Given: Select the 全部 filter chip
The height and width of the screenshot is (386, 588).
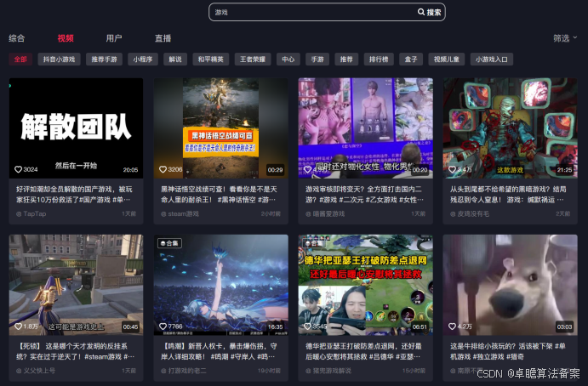Looking at the screenshot, I should [x=20, y=60].
